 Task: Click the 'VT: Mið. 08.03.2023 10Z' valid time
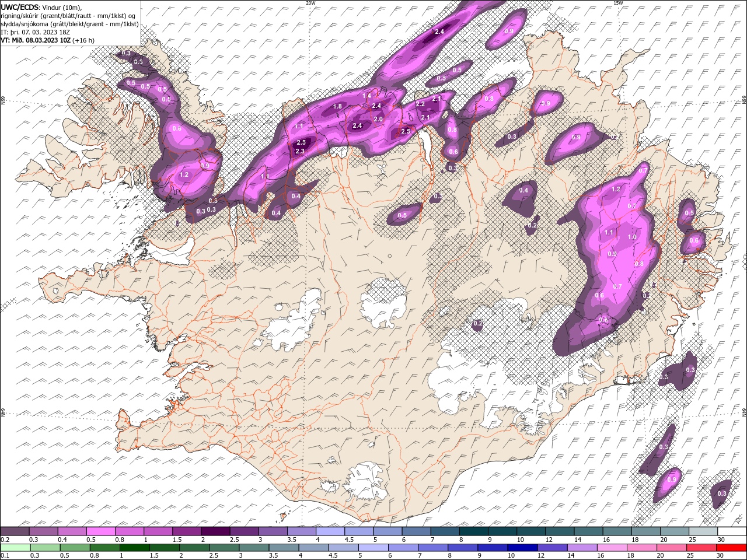click(36, 40)
